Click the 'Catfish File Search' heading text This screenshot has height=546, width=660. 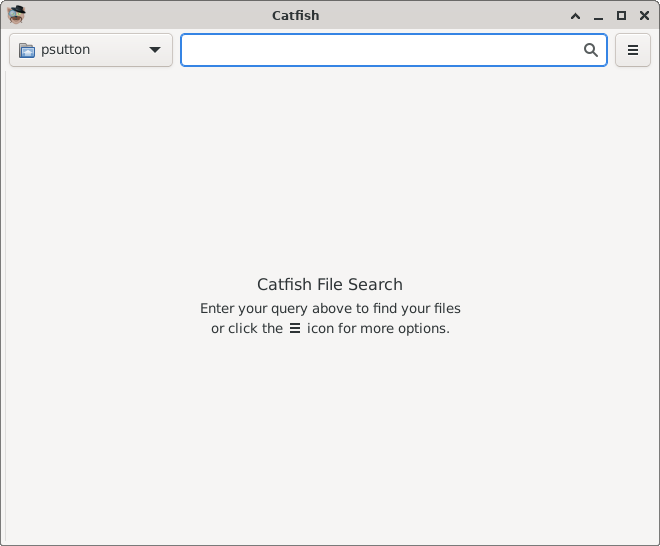(330, 285)
